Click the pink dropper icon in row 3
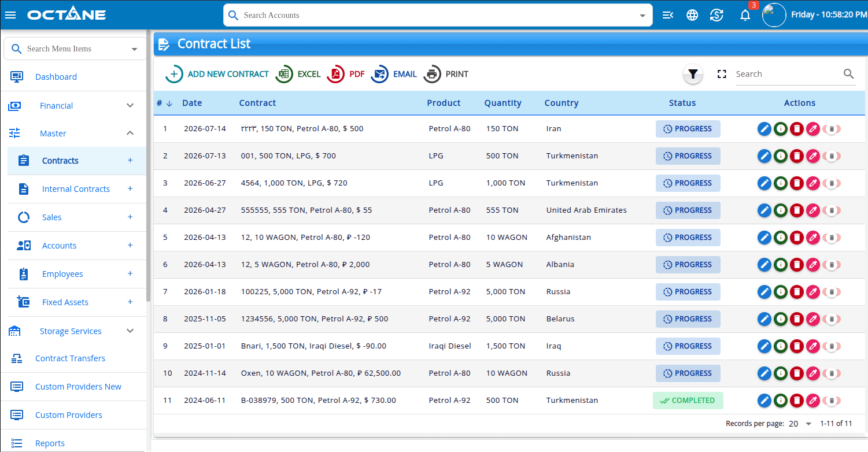 (x=813, y=183)
